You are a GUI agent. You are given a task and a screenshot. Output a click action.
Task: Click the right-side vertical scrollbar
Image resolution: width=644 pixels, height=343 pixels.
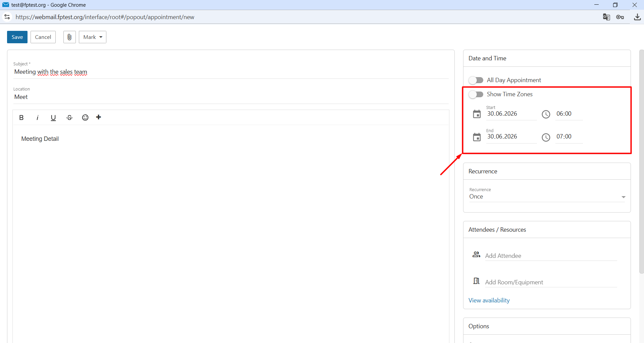coord(642,162)
